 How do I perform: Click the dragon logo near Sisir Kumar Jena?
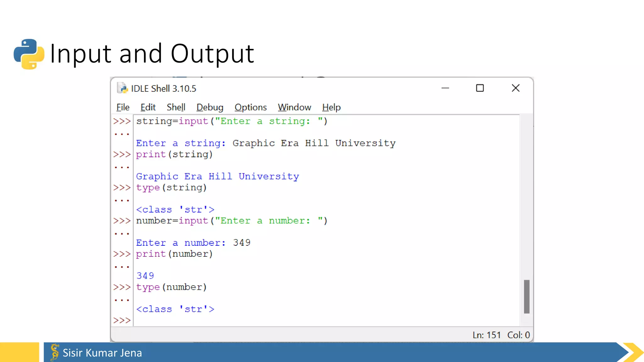(x=55, y=352)
